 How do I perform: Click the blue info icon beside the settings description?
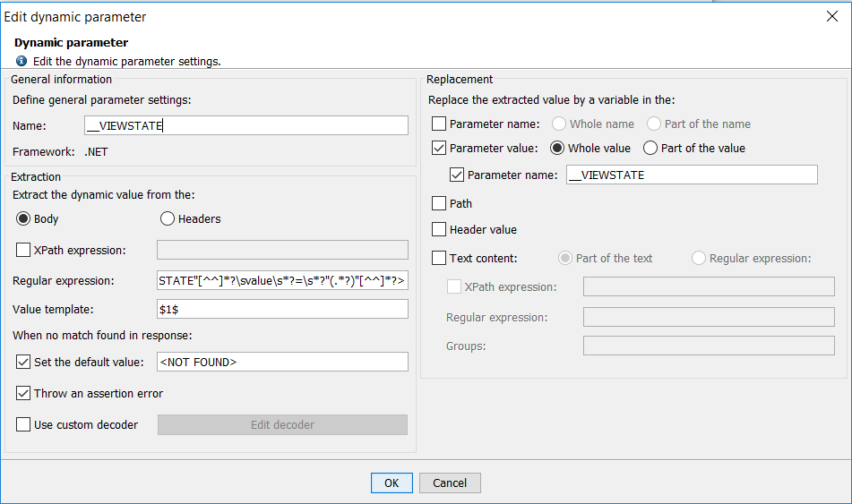pyautogui.click(x=22, y=61)
